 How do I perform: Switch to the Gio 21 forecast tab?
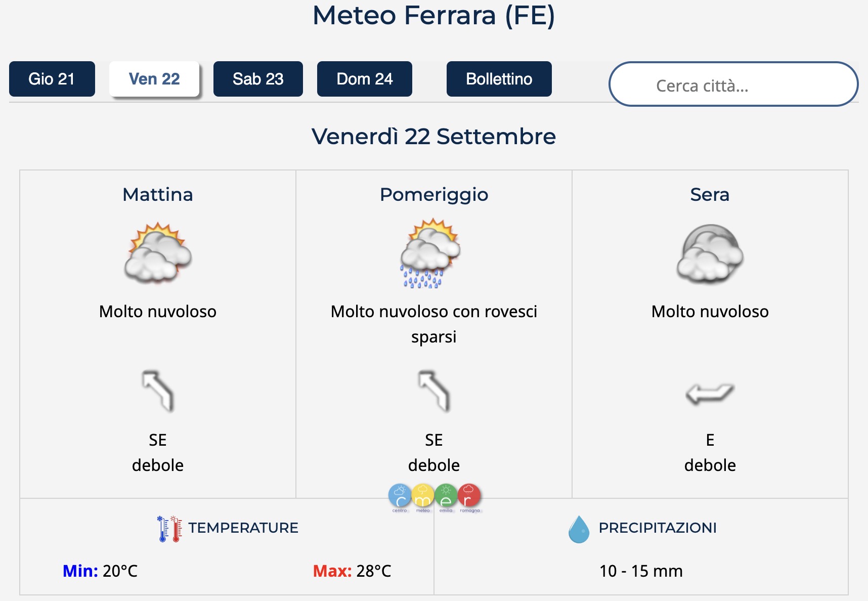coord(52,79)
